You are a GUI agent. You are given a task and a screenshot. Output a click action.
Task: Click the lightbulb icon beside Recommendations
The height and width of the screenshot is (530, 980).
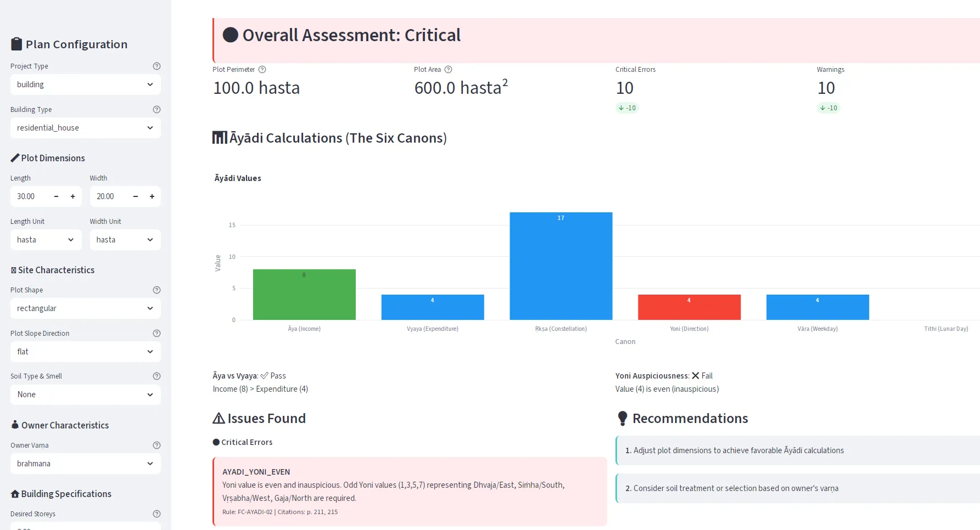pyautogui.click(x=622, y=418)
